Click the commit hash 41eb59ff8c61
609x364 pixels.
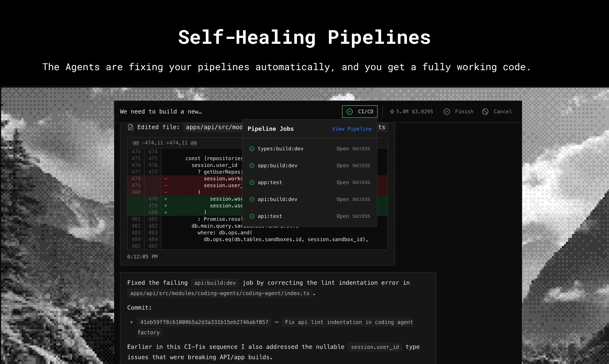click(x=204, y=322)
